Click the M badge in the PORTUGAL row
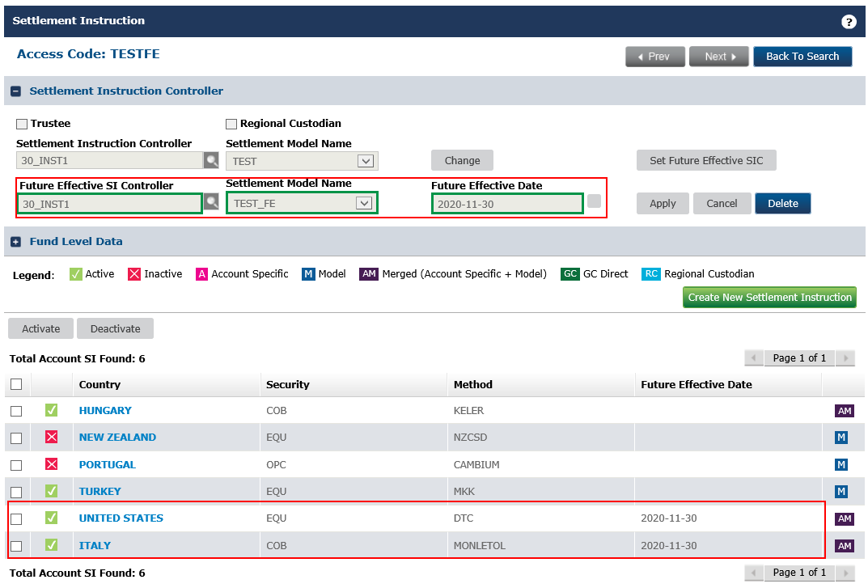This screenshot has height=588, width=868. click(x=840, y=464)
